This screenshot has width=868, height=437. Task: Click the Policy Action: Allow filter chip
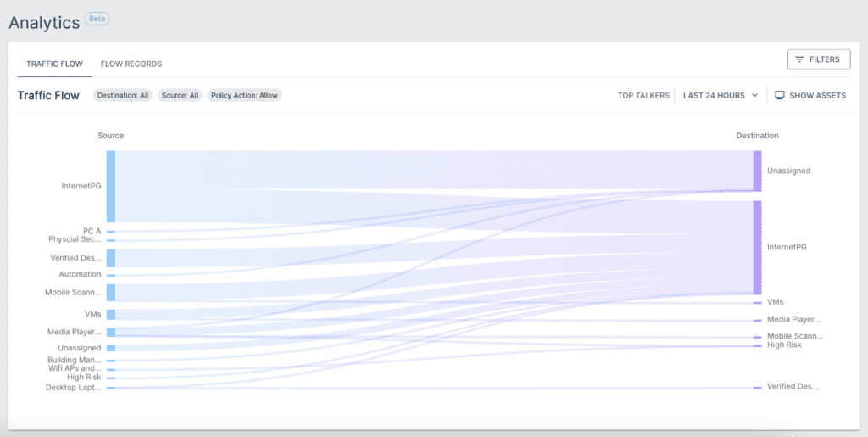[245, 96]
